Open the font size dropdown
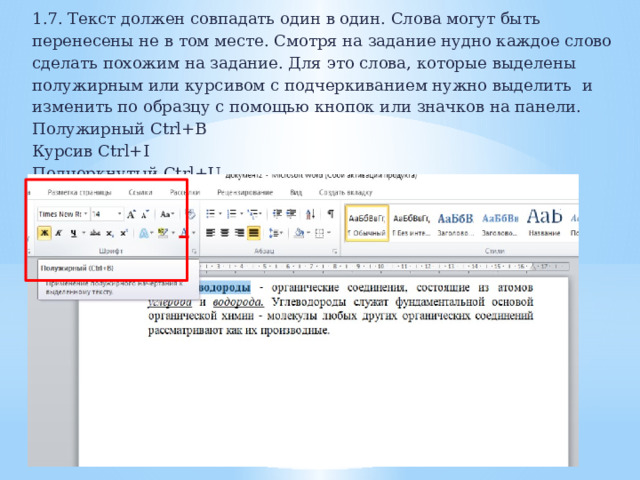Image resolution: width=640 pixels, height=480 pixels. pyautogui.click(x=119, y=214)
